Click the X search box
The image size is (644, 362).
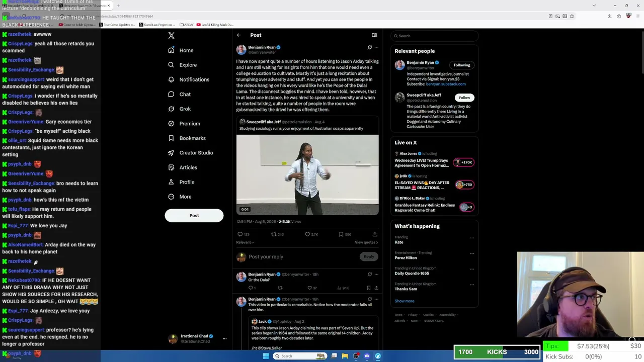point(435,36)
